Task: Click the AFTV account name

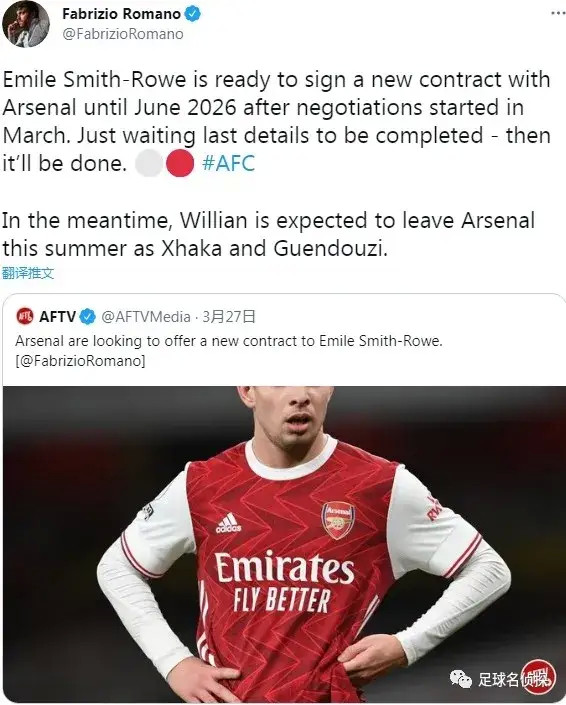Action: tap(57, 317)
